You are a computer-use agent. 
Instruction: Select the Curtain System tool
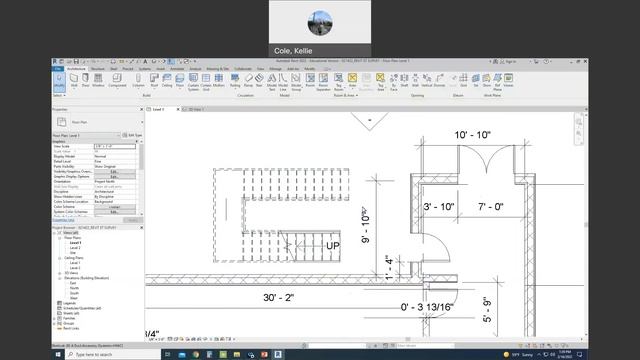[193, 82]
